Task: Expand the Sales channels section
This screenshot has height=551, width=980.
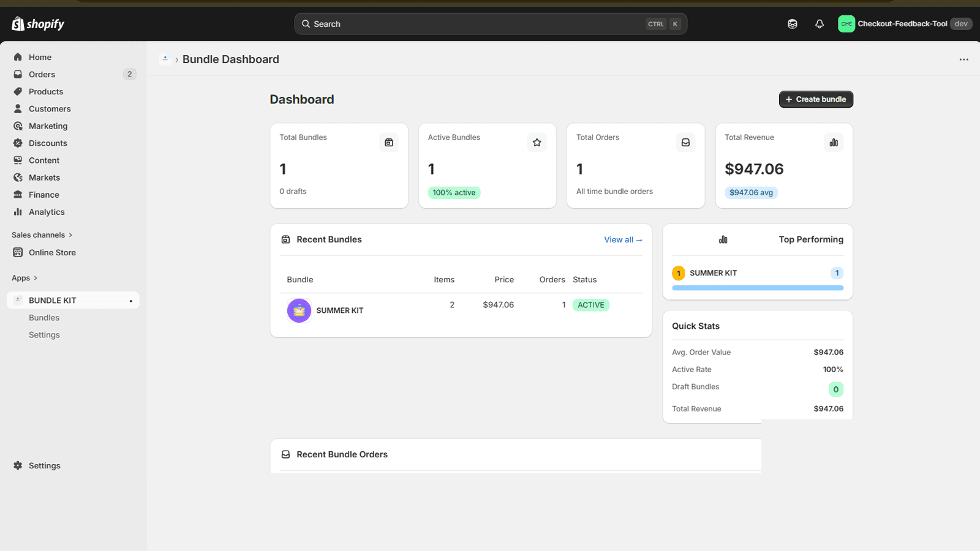Action: coord(42,235)
